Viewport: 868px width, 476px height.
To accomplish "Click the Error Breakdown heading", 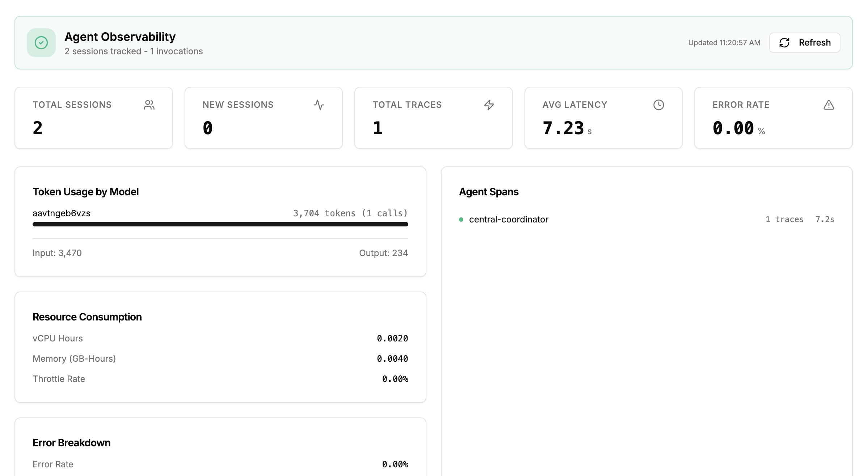I will 72,443.
